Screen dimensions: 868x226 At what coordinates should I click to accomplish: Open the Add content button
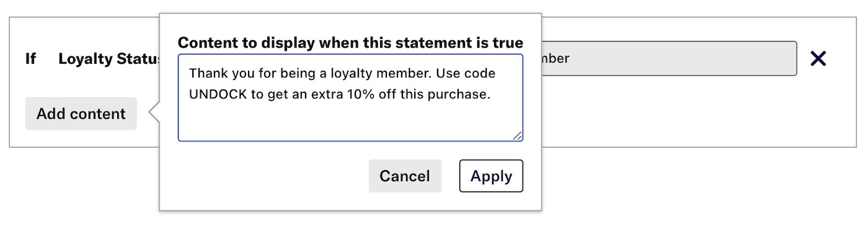point(81,113)
